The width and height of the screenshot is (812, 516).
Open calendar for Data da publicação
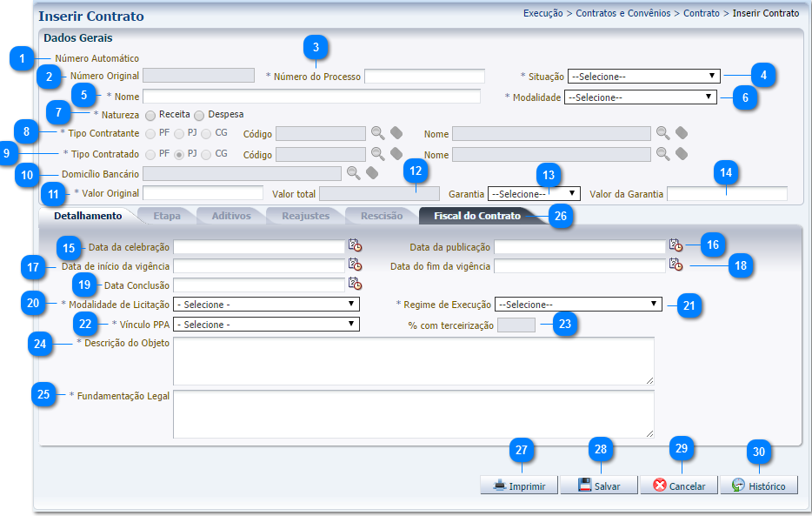click(676, 246)
